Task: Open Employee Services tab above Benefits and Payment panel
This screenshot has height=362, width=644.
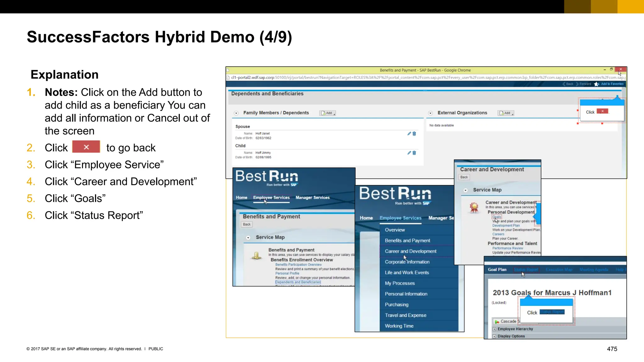Action: (x=271, y=198)
